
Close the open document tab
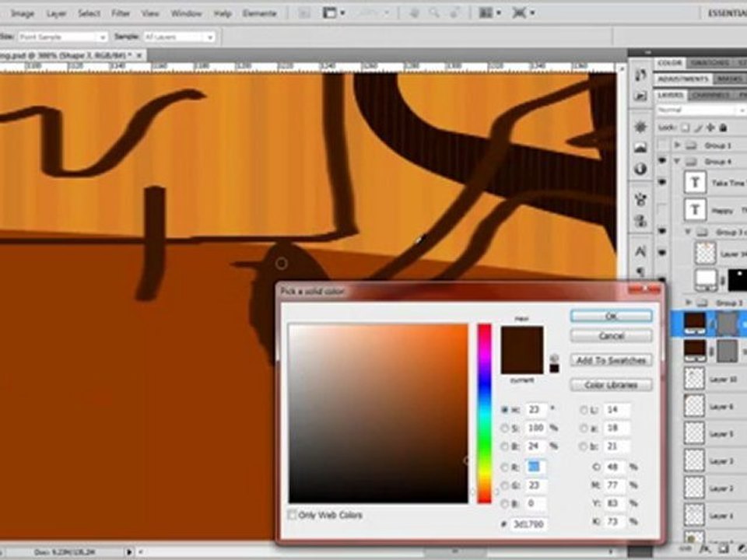(139, 56)
